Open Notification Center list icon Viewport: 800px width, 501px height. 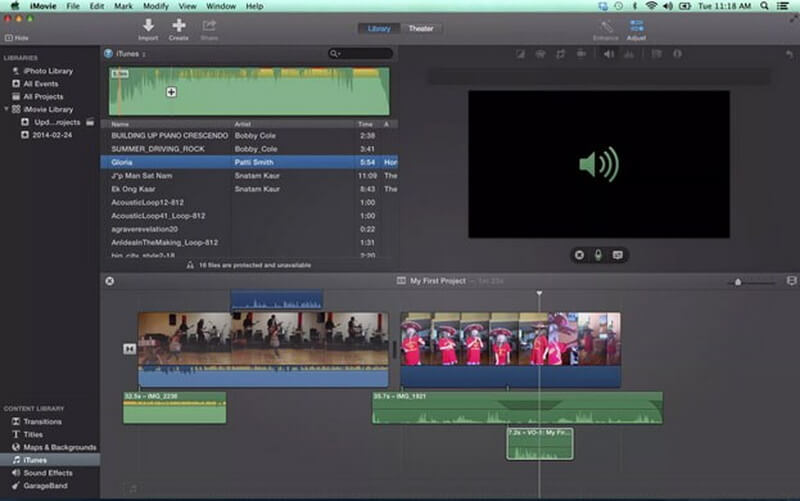(783, 6)
